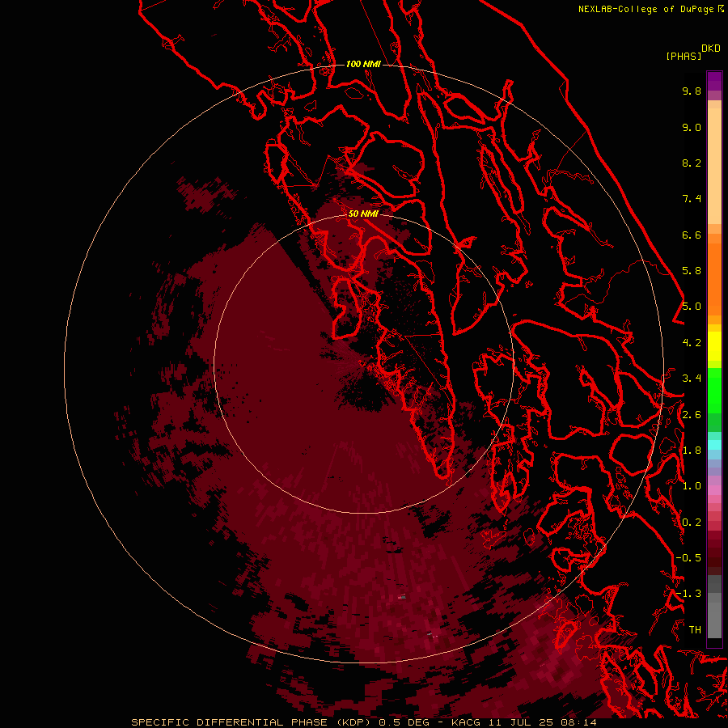The image size is (728, 728).
Task: Click the -0.5 scale value
Action: 688,558
